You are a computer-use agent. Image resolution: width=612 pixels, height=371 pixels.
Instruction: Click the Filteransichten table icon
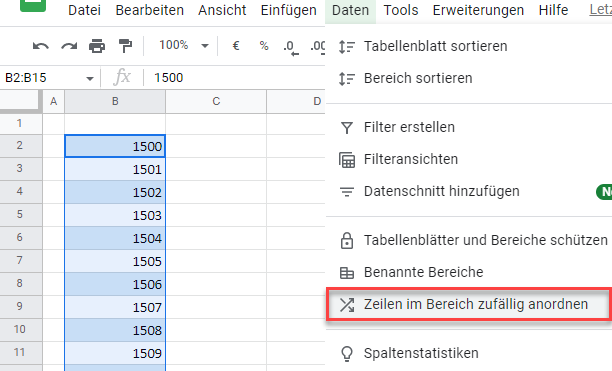[347, 160]
